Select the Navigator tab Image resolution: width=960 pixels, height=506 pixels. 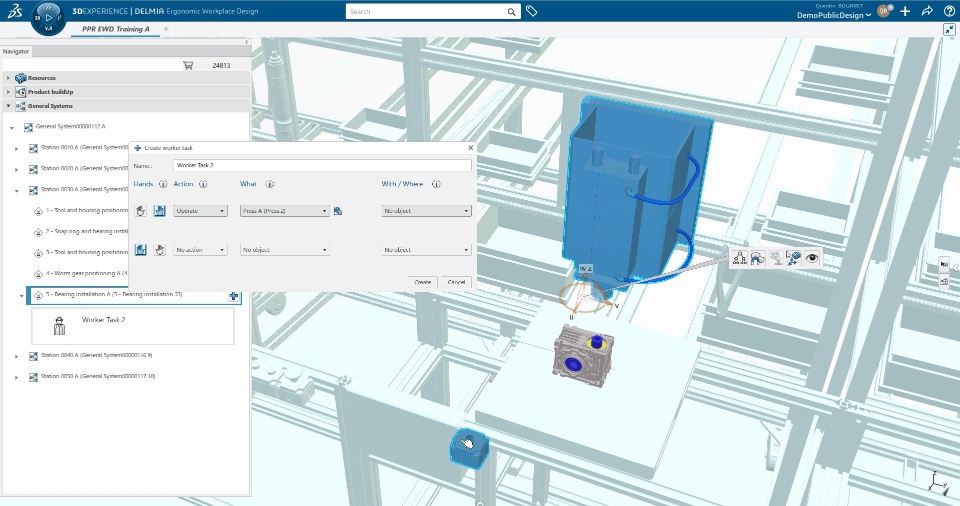(x=16, y=51)
